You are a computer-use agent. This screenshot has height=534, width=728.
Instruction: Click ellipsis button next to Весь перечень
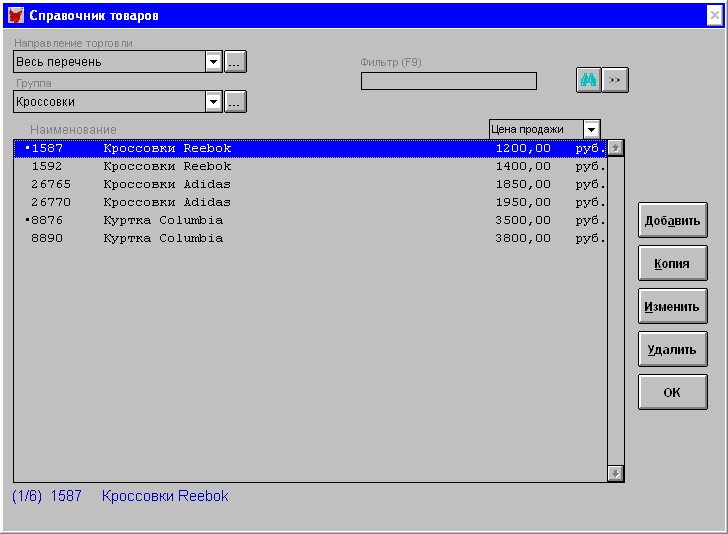click(x=235, y=62)
